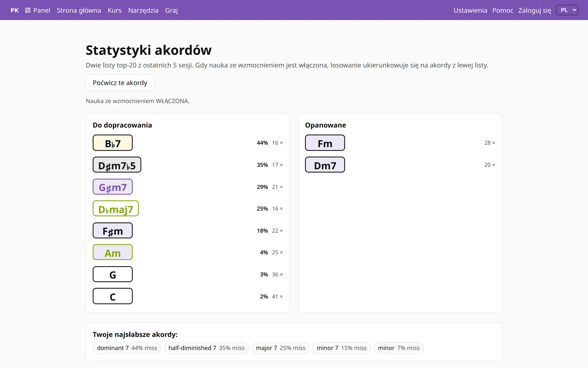Click the Poćwicz te akordy button
This screenshot has width=588, height=368.
[x=120, y=83]
